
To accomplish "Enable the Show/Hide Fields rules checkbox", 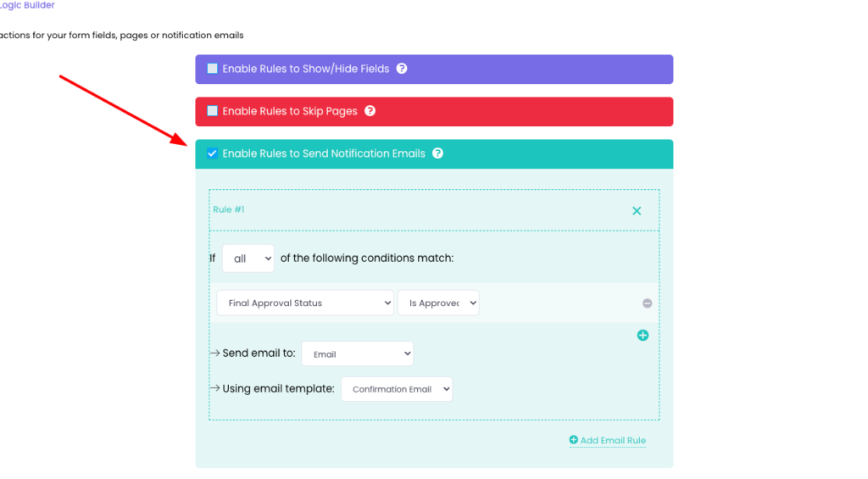I will click(213, 69).
